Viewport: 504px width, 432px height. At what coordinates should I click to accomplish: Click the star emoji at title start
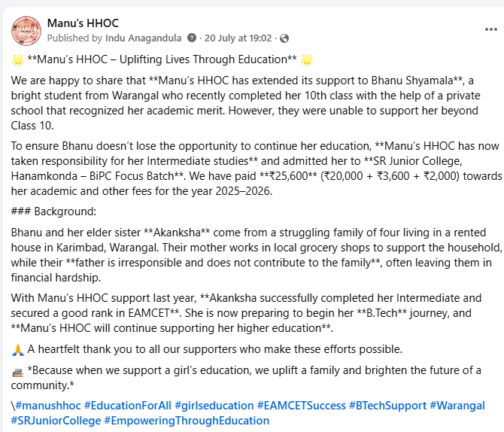point(18,59)
